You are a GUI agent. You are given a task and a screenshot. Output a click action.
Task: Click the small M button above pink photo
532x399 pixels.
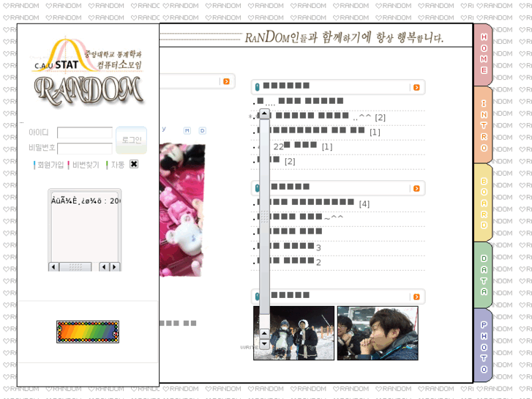187,131
